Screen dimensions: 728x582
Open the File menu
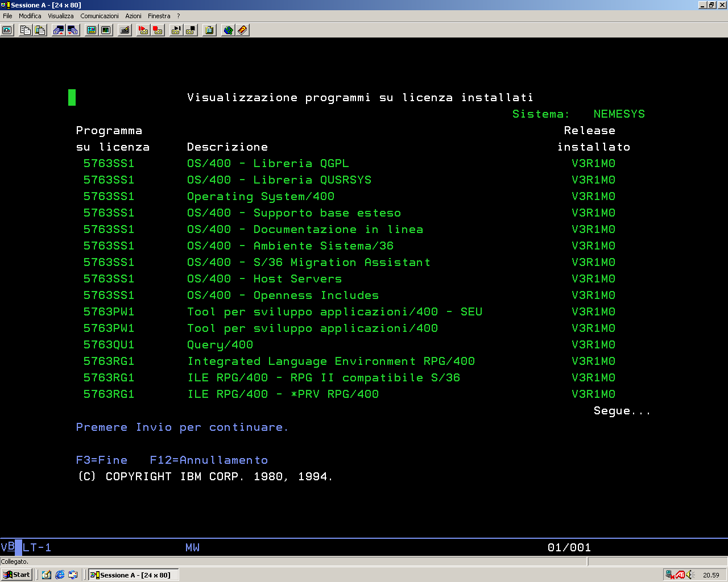(7, 16)
